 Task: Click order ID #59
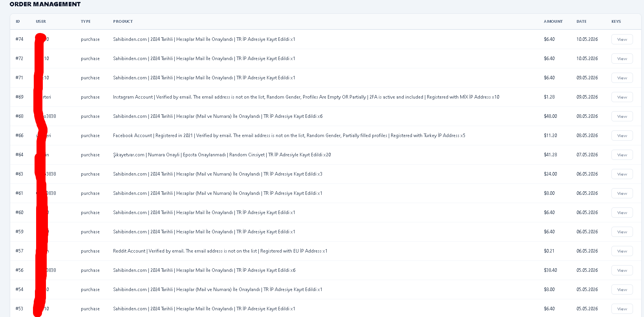click(x=19, y=232)
